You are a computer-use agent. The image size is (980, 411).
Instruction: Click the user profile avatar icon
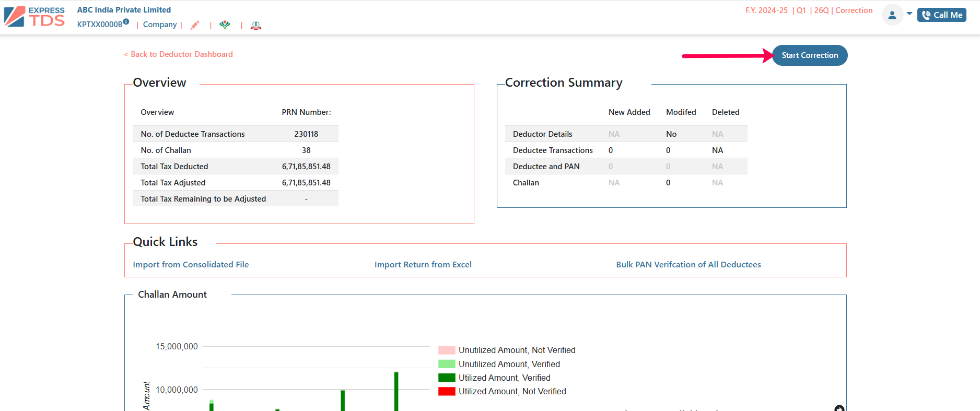point(892,15)
